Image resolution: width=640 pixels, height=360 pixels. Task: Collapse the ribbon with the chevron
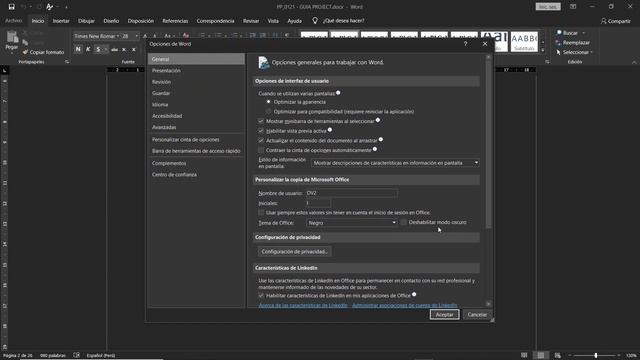[634, 62]
